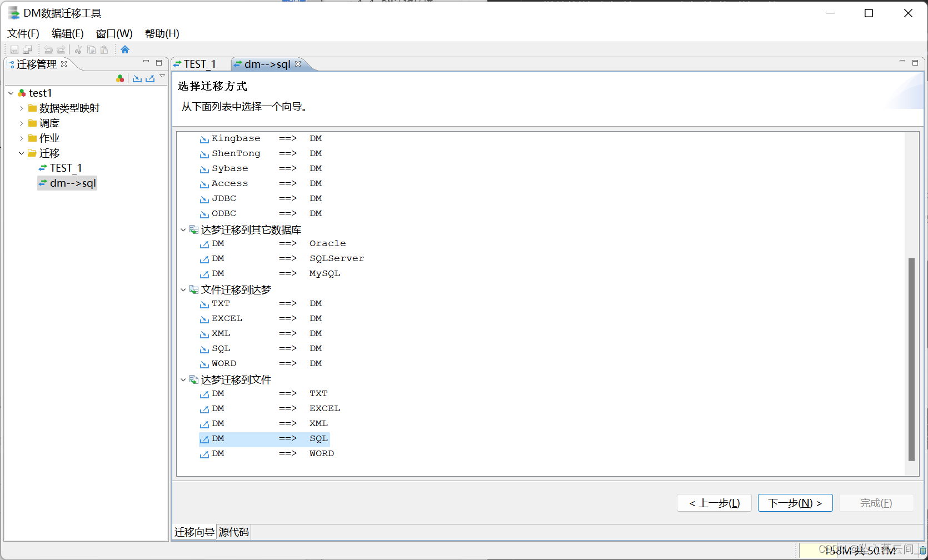Screen dimensions: 928x560
Task: Open the 编辑(E) menu
Action: pos(68,33)
